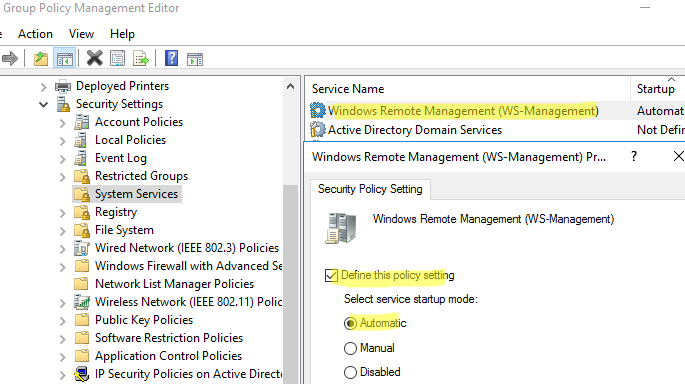Screen dimensions: 685x384
Task: Expand the Deployed Printers node
Action: 43,87
